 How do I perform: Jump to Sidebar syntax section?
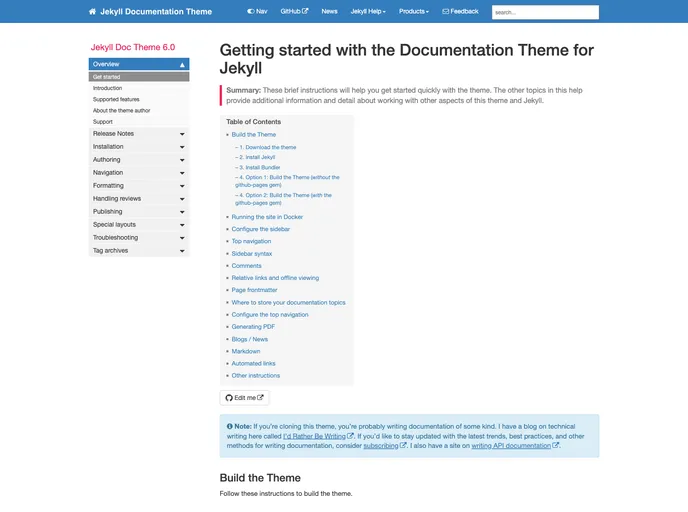click(252, 254)
